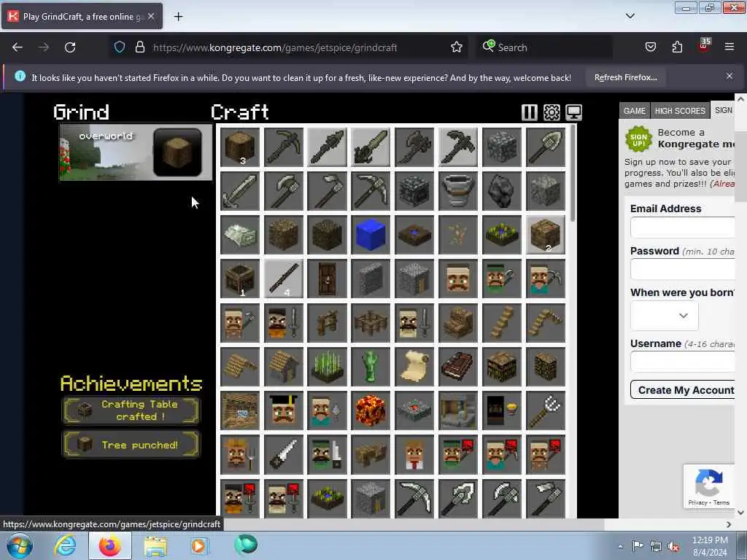The image size is (747, 560).
Task: Open the Extensions puzzle icon
Action: [x=677, y=47]
